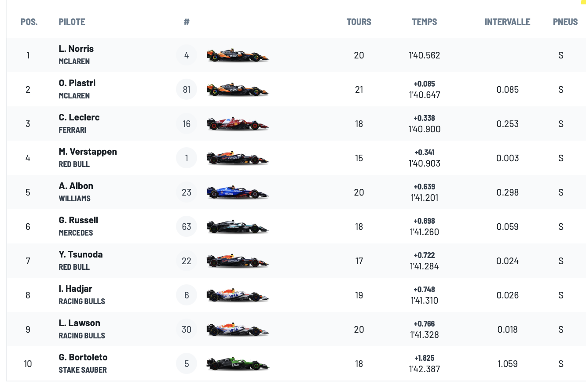This screenshot has width=586, height=392.
Task: Select Bortoleto's Stake Sauber car image
Action: 238,364
